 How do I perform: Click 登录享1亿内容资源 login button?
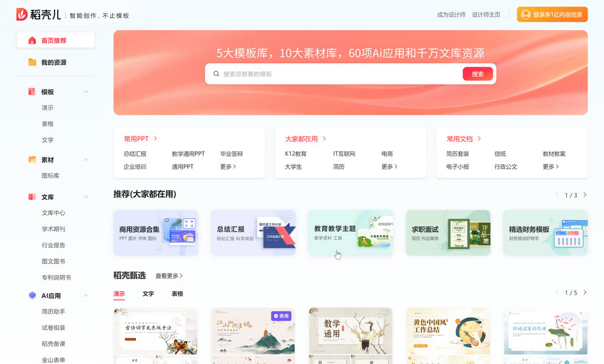point(552,15)
